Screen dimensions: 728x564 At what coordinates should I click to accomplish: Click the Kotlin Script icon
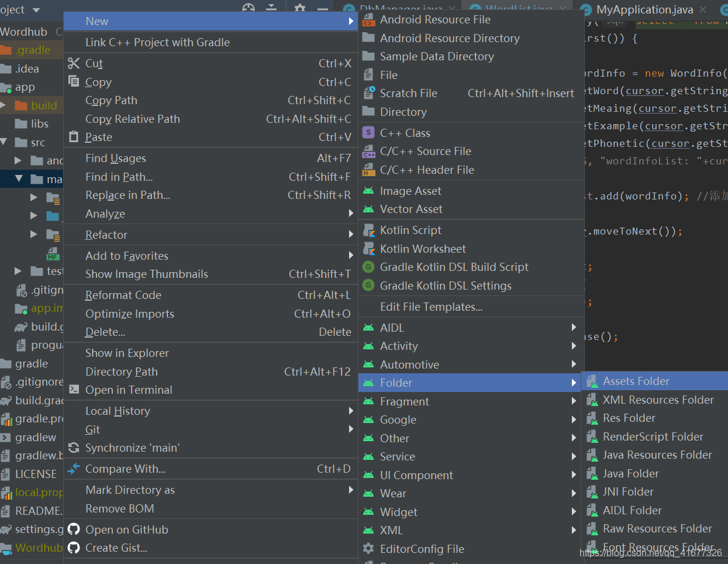[368, 230]
